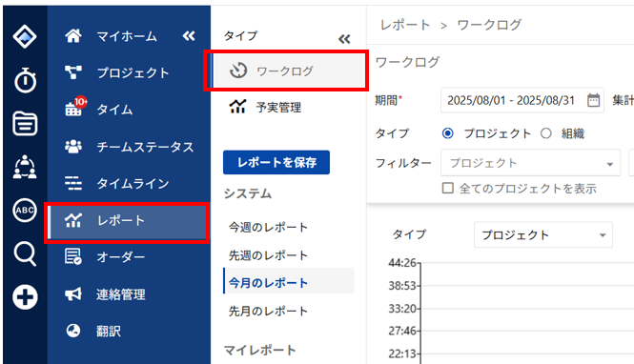Click the 44:26 axis label
The image size is (634, 364).
(402, 263)
